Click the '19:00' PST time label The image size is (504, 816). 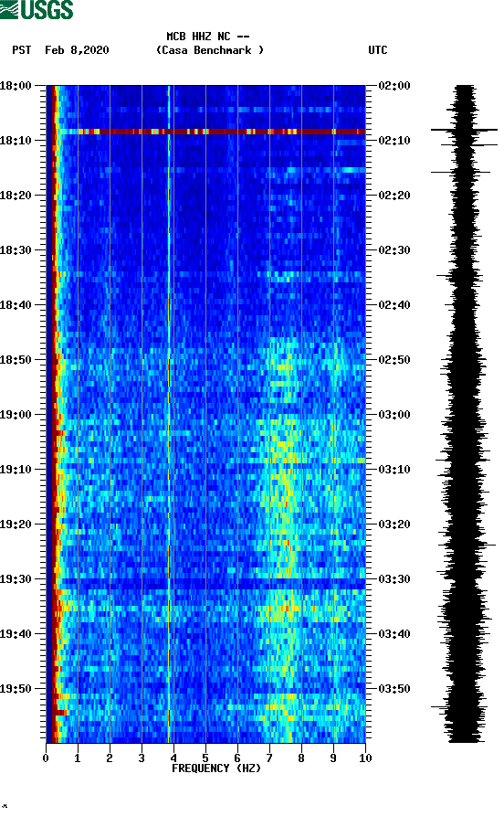16,415
